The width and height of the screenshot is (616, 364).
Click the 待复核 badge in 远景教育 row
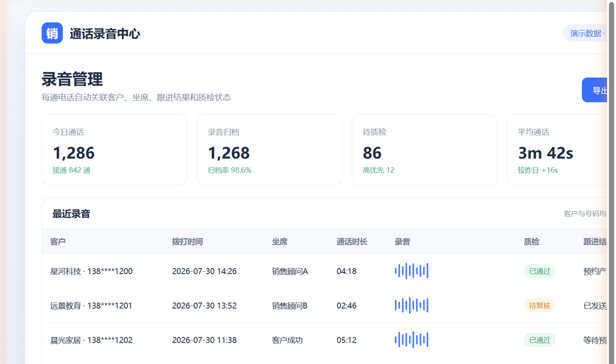(x=540, y=306)
